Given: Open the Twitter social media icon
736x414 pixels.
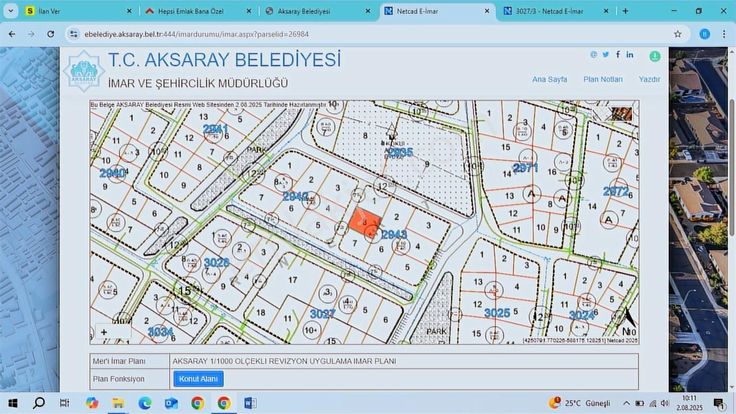Looking at the screenshot, I should 605,55.
